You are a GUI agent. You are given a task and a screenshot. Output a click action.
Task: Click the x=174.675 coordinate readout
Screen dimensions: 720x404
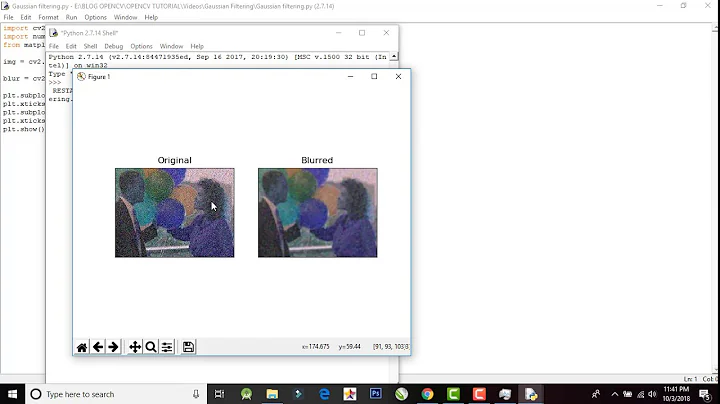coord(315,347)
